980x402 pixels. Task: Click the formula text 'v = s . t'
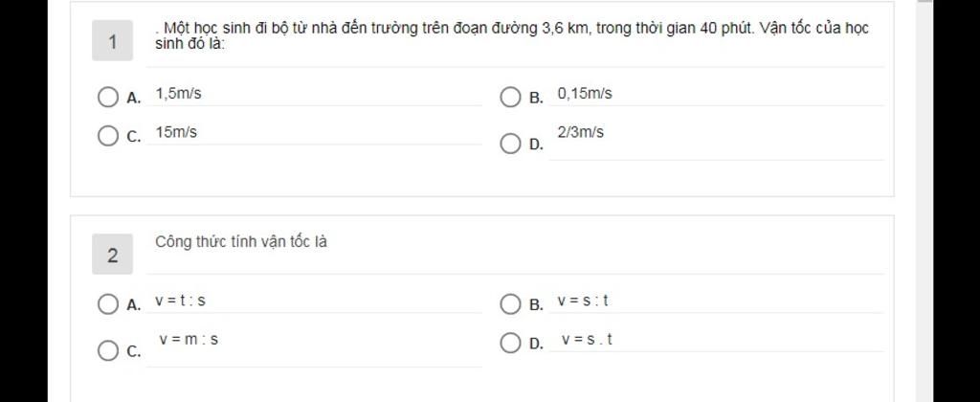tap(587, 340)
